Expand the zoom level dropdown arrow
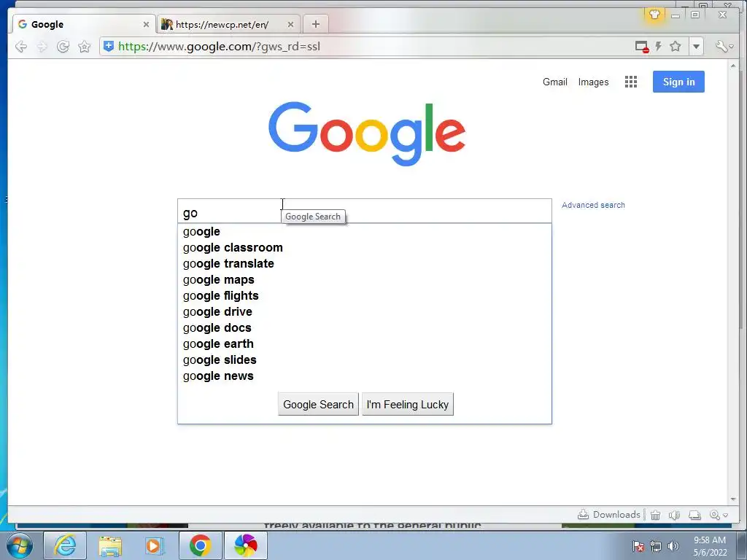The width and height of the screenshot is (747, 560). click(x=726, y=516)
